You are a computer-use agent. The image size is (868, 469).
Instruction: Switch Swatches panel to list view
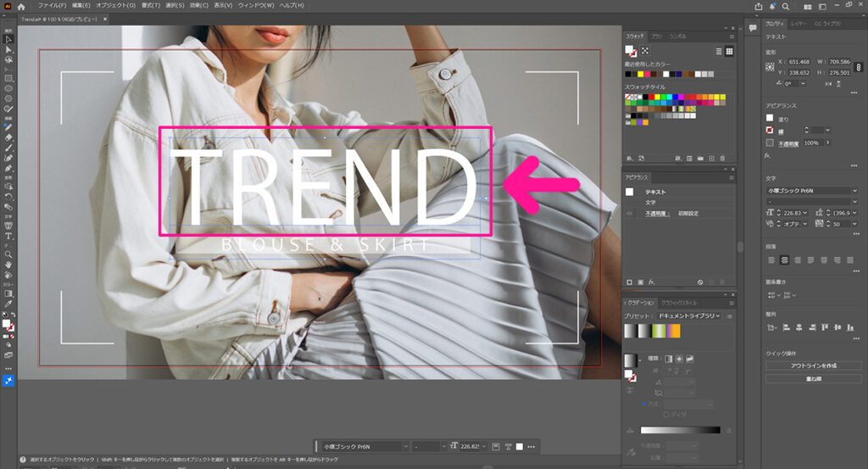click(x=719, y=51)
